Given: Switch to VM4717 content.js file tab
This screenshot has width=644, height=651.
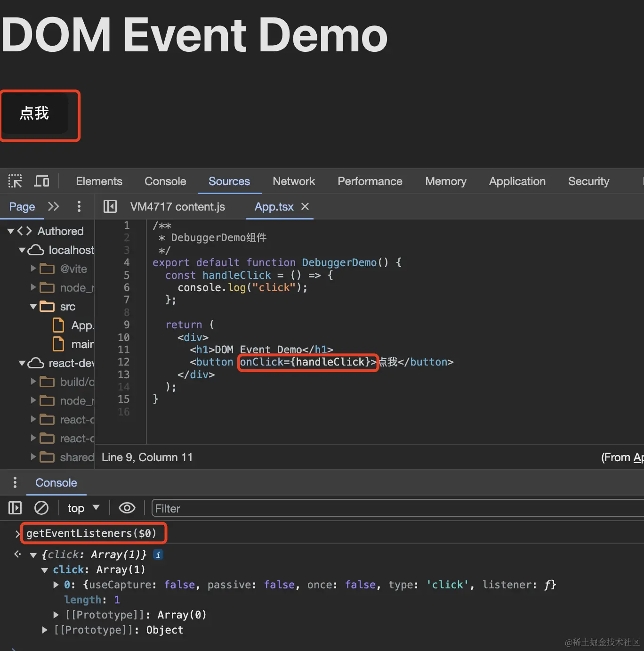Looking at the screenshot, I should click(x=177, y=207).
